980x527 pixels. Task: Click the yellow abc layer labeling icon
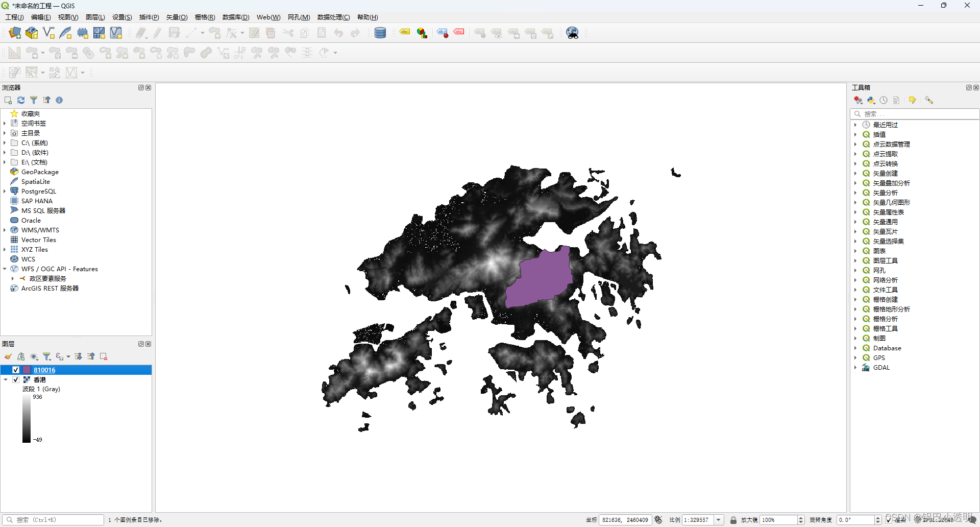click(405, 33)
